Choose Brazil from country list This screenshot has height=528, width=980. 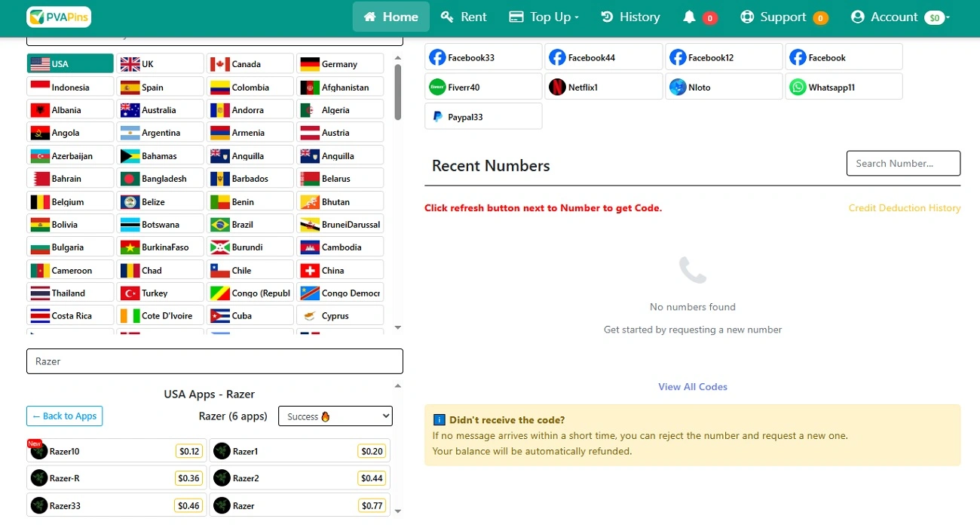(x=250, y=224)
